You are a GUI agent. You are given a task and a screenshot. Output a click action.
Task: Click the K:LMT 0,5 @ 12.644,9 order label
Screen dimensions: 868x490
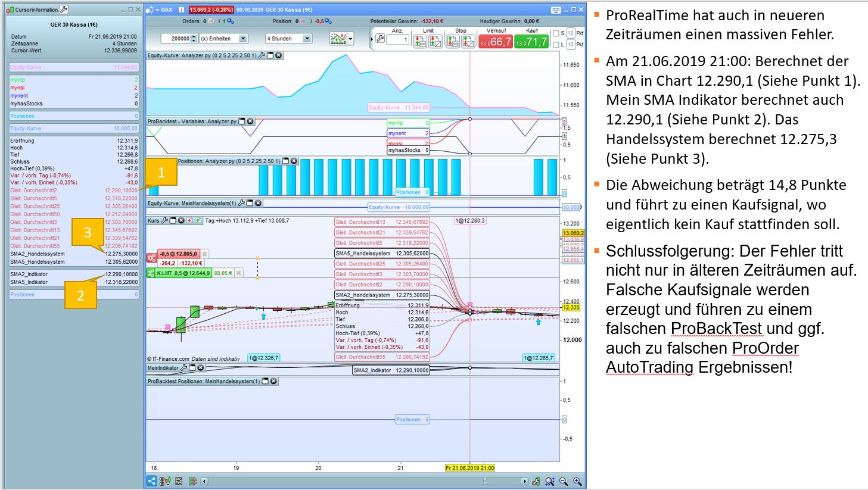[183, 273]
